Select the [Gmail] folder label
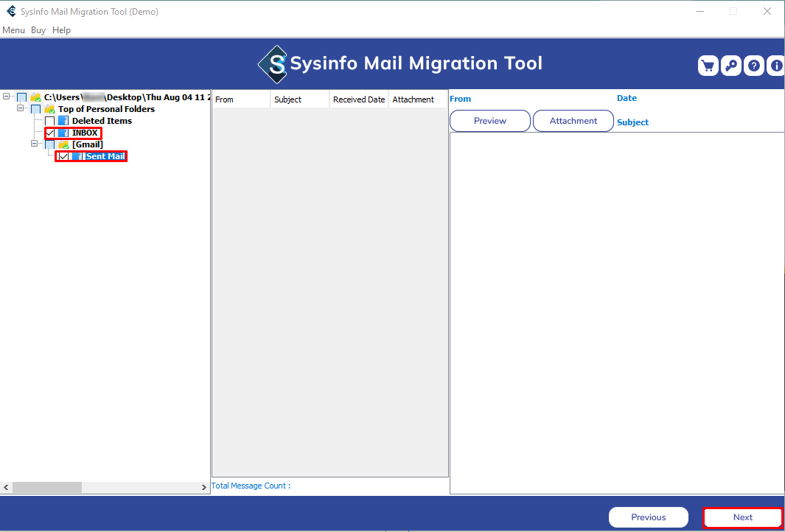 (88, 144)
